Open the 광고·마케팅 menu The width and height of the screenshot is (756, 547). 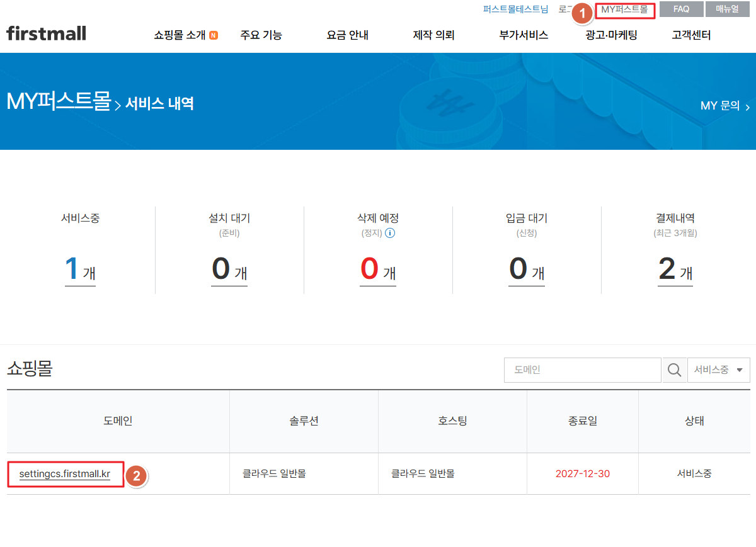pyautogui.click(x=611, y=35)
